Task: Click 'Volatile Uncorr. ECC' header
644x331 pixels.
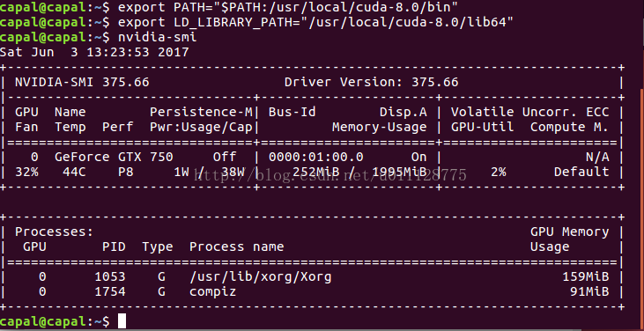Action: coord(530,112)
